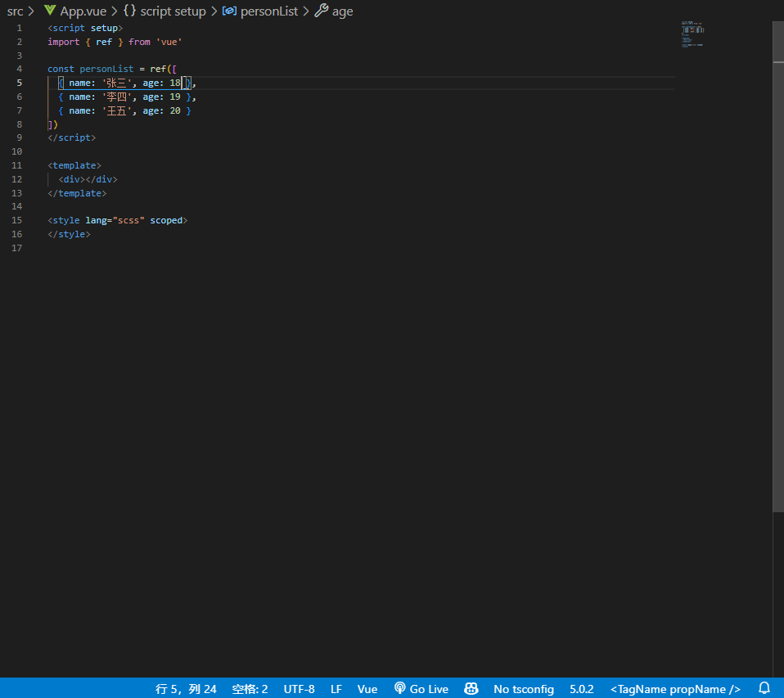Change indentation setting 空格: 2

point(250,689)
